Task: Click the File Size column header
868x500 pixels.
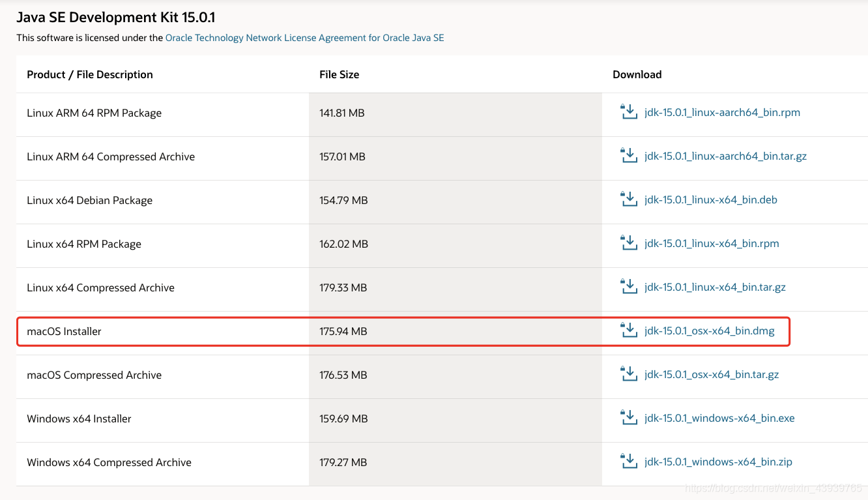Action: pyautogui.click(x=339, y=74)
